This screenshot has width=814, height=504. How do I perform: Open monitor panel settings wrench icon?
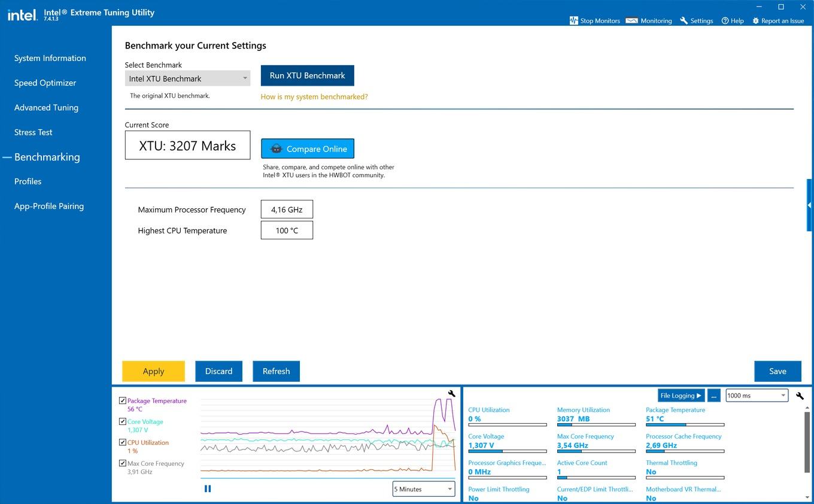(x=800, y=396)
